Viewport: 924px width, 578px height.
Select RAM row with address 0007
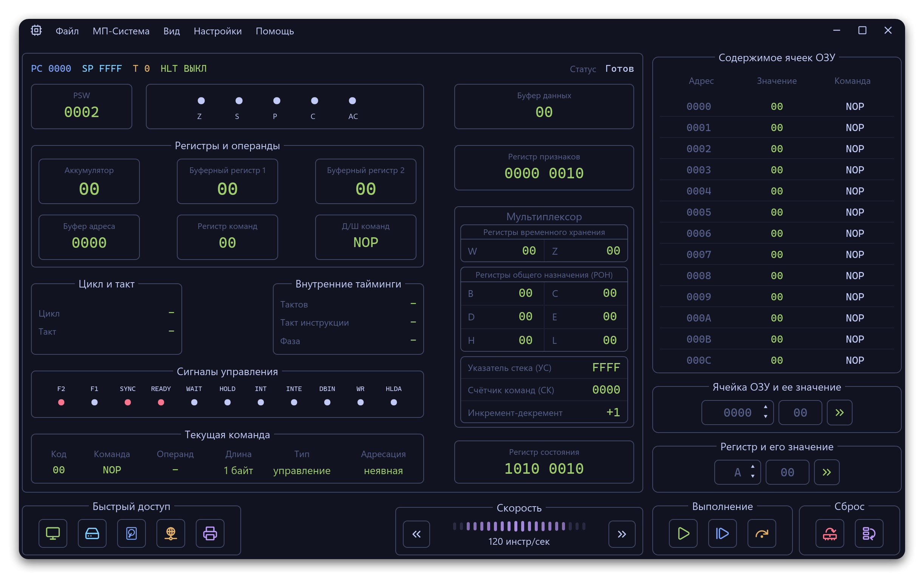click(x=777, y=255)
